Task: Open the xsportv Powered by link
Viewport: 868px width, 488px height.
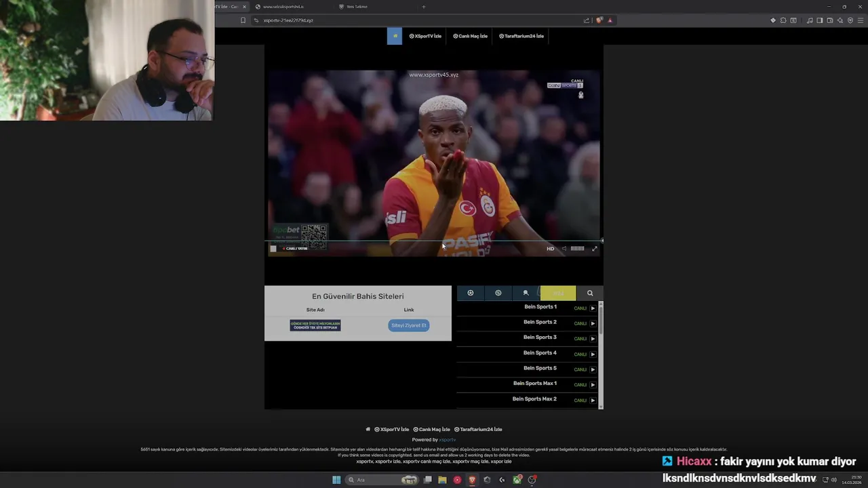Action: click(x=448, y=440)
